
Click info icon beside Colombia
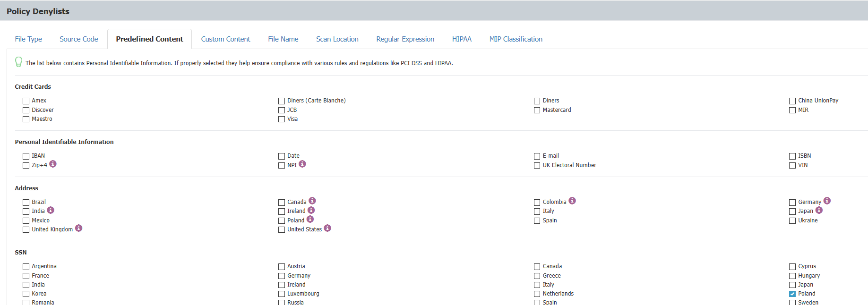572,201
